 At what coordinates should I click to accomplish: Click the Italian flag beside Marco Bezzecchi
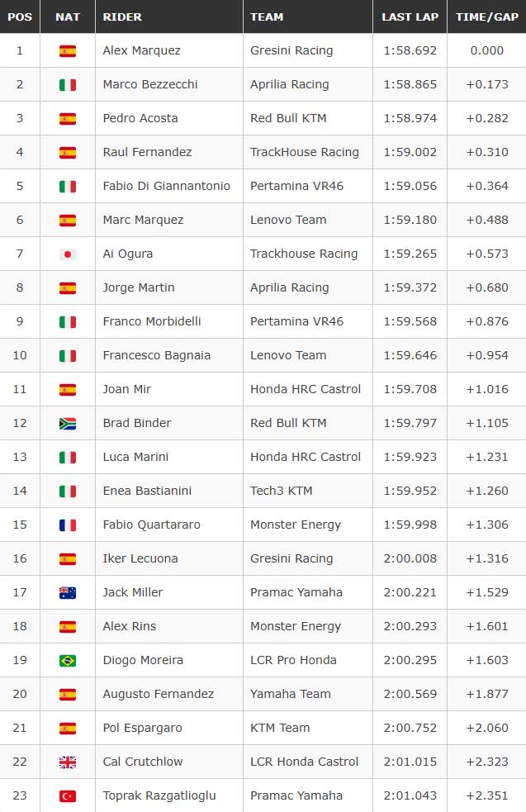click(68, 84)
